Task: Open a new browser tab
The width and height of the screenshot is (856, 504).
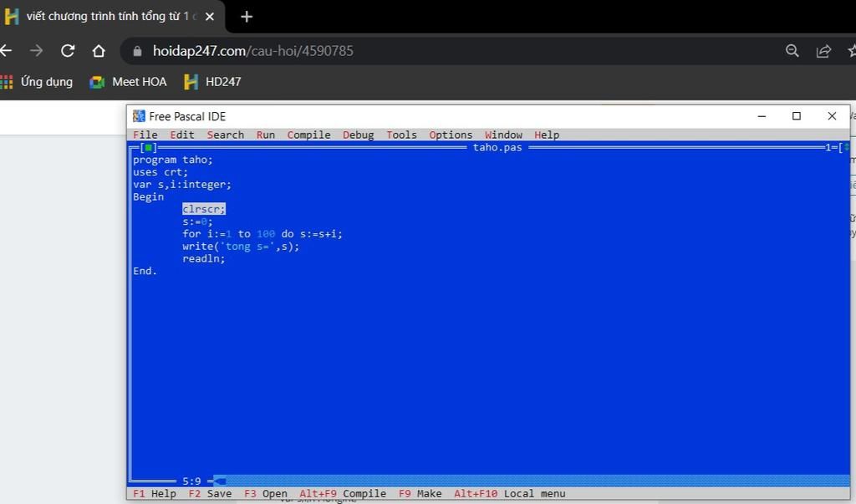Action: (x=247, y=17)
